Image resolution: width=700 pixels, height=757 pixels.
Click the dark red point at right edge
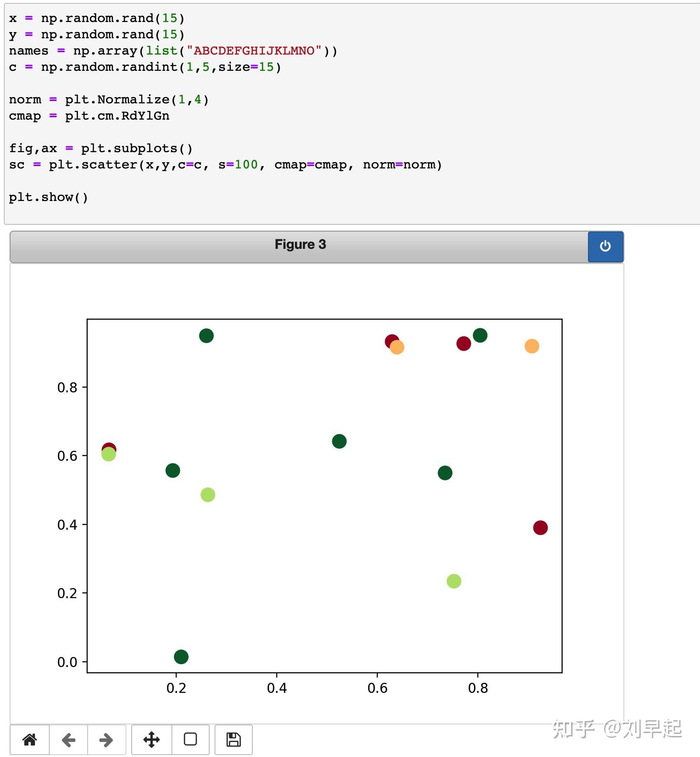(x=540, y=527)
